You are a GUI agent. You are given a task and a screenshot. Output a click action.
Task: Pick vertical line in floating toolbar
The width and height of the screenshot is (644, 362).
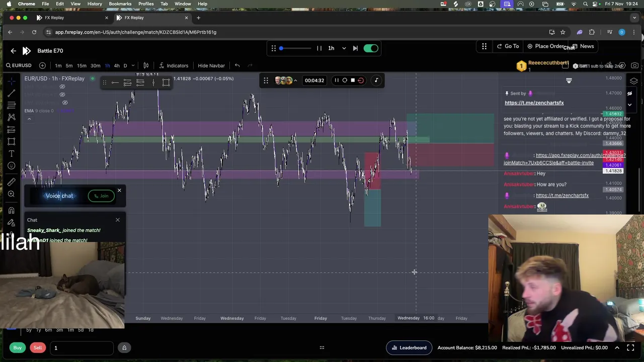pyautogui.click(x=152, y=82)
